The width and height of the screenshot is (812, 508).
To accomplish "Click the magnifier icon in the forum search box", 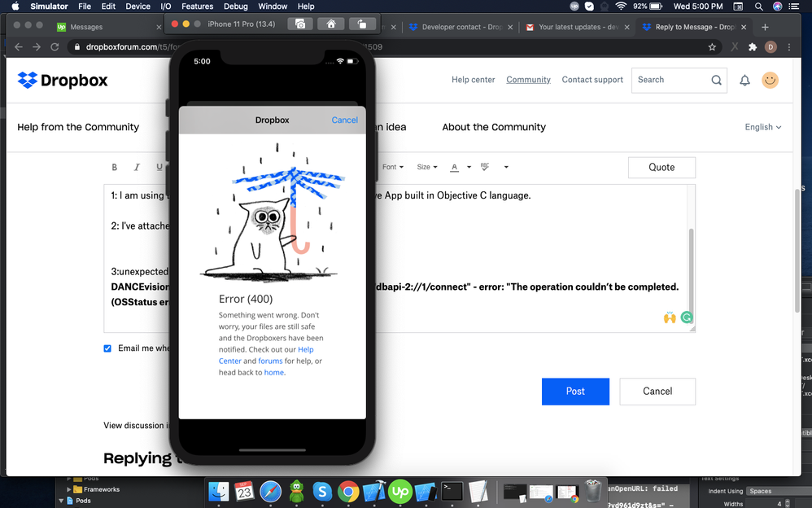I will click(x=716, y=80).
